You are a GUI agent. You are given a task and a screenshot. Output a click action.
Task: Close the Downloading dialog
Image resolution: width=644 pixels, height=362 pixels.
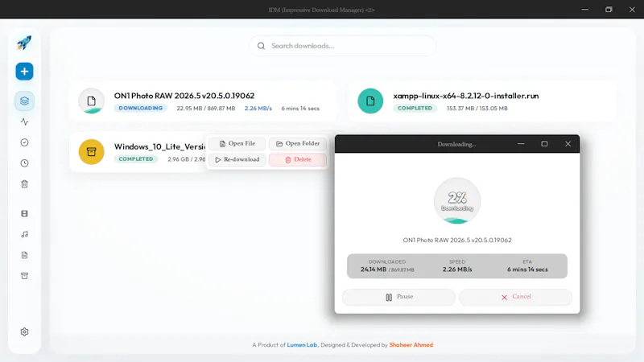(x=568, y=144)
